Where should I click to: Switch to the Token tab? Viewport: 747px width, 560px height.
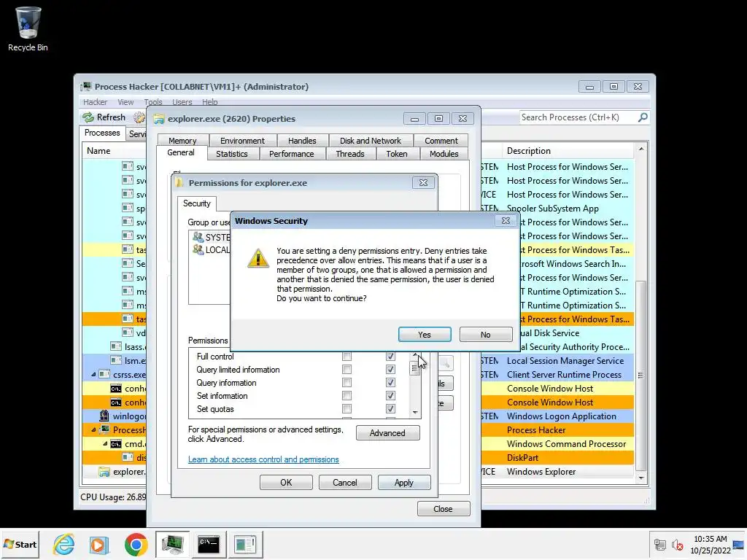coord(396,154)
